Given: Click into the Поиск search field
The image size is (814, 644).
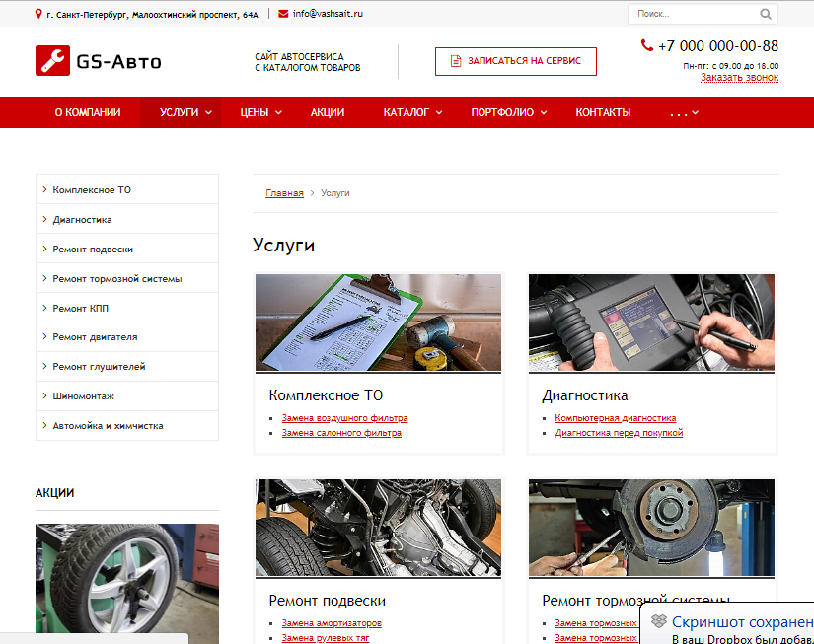Looking at the screenshot, I should (x=691, y=15).
